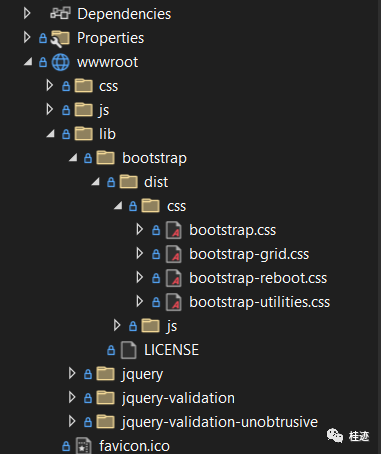Click the Properties wrench folder icon

tap(60, 38)
